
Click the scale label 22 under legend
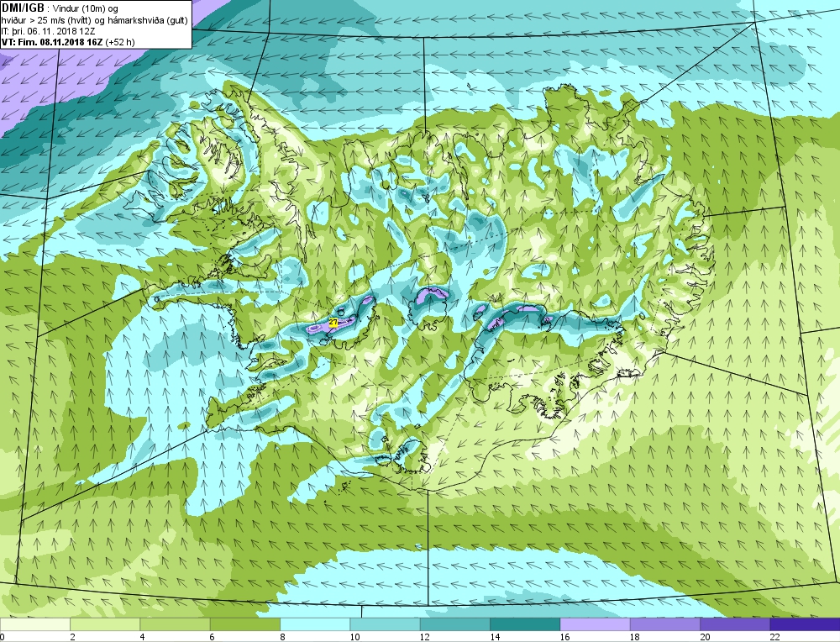[x=774, y=637]
